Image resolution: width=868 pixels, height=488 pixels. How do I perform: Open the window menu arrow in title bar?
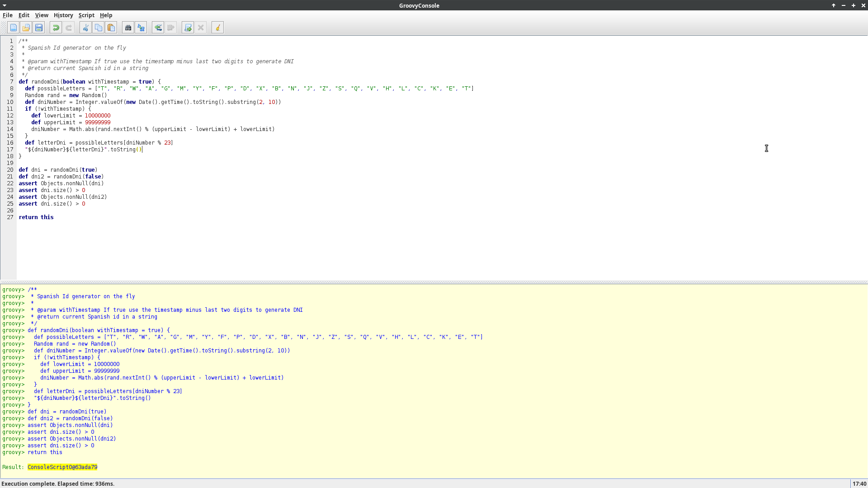[5, 5]
